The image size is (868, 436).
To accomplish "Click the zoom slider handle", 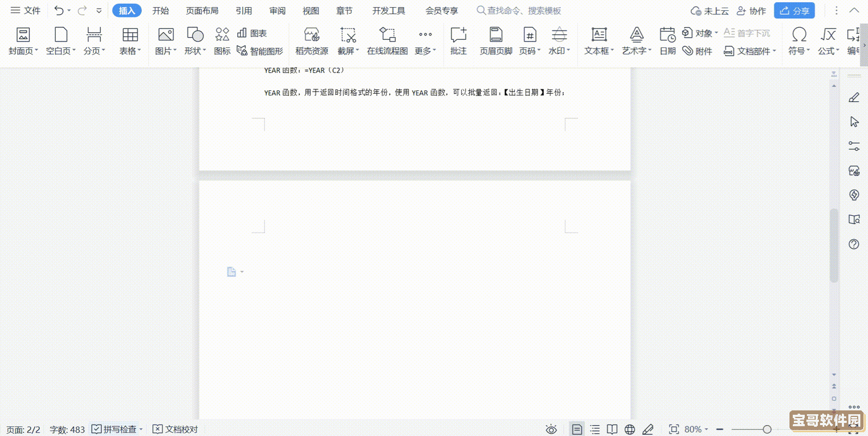I will [767, 429].
